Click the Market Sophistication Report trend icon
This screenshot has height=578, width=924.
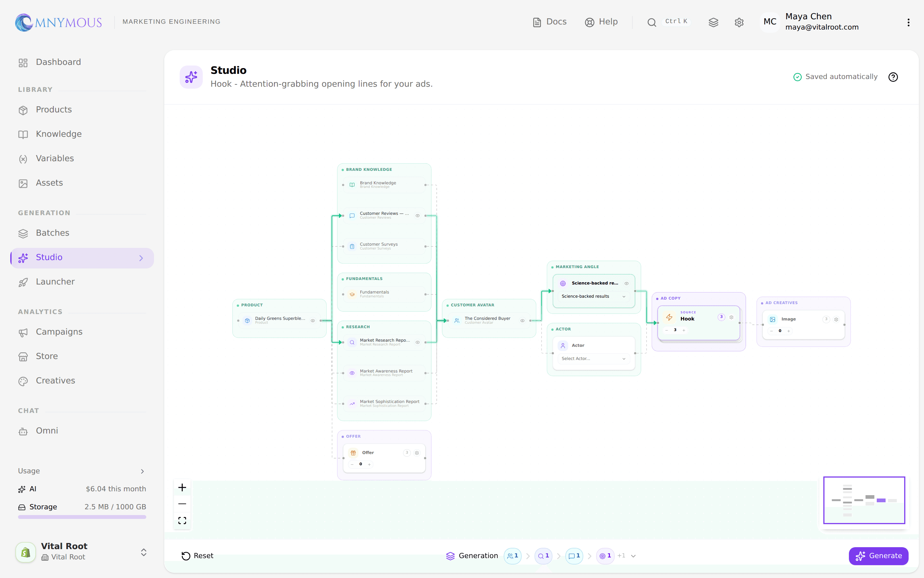point(352,404)
